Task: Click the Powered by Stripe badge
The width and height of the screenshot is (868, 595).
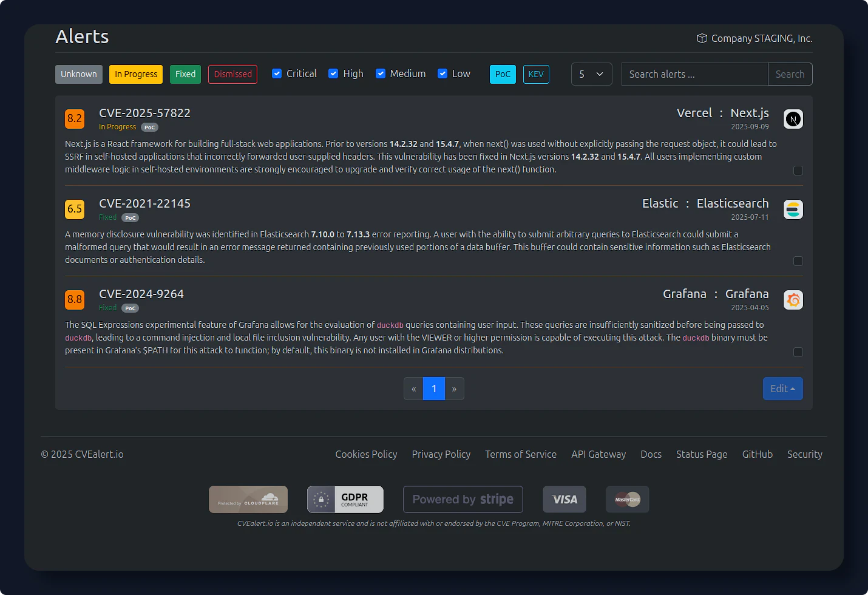Action: point(463,499)
